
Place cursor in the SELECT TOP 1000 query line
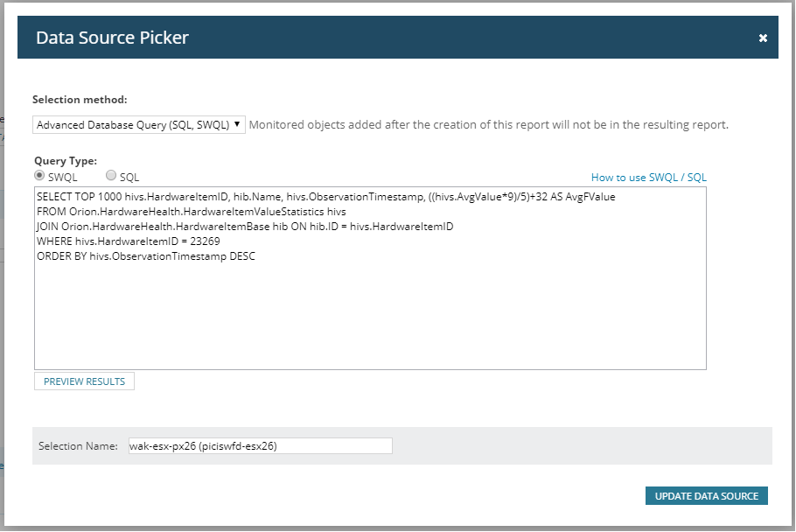point(325,197)
